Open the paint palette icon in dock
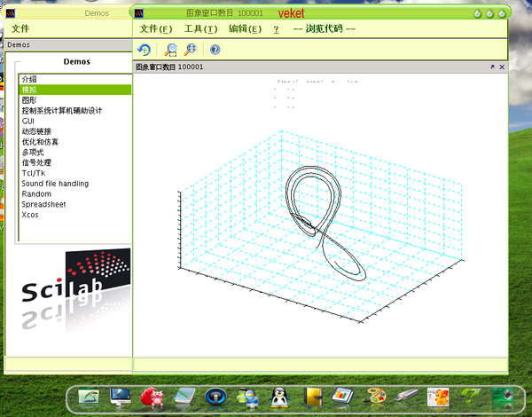Screen dimensions: 532x417 [x=376, y=397]
